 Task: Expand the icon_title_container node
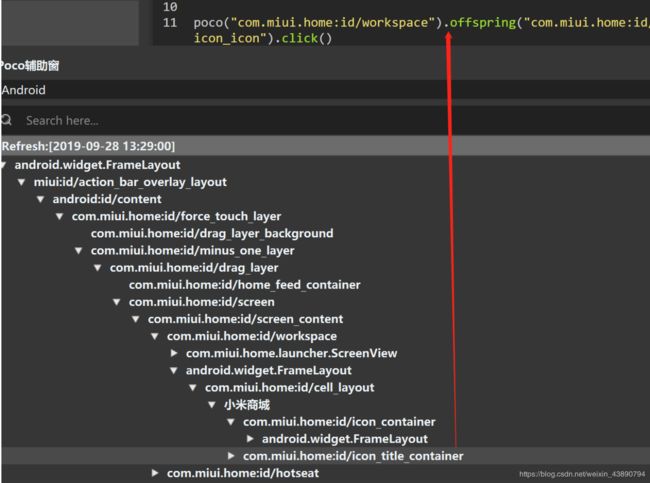click(231, 456)
